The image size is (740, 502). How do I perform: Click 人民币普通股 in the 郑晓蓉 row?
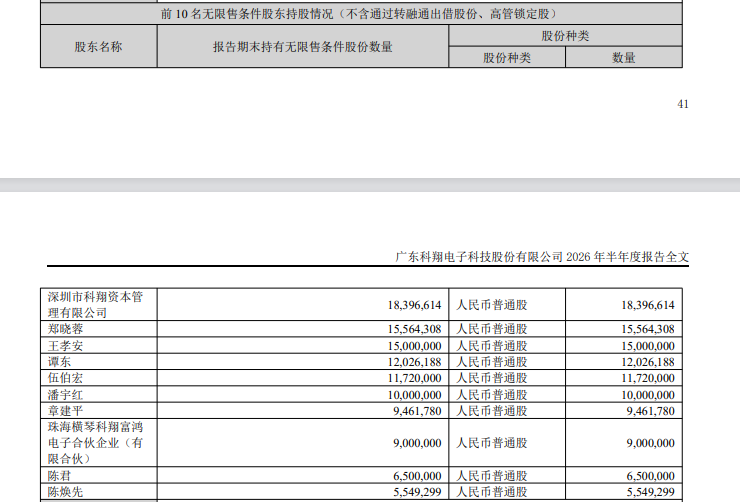[492, 329]
